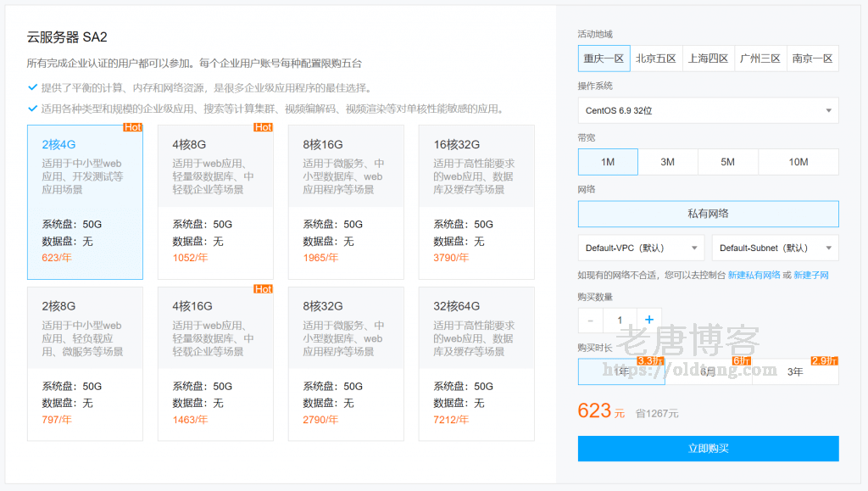Select the 4核8G server configuration card
The height and width of the screenshot is (491, 868).
tap(215, 202)
